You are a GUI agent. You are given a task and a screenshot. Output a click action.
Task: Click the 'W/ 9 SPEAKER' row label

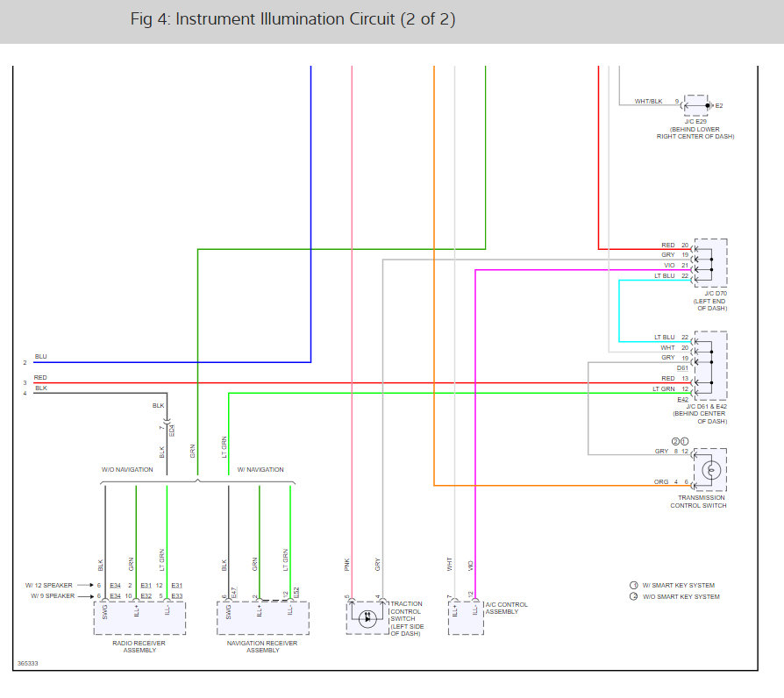point(53,596)
